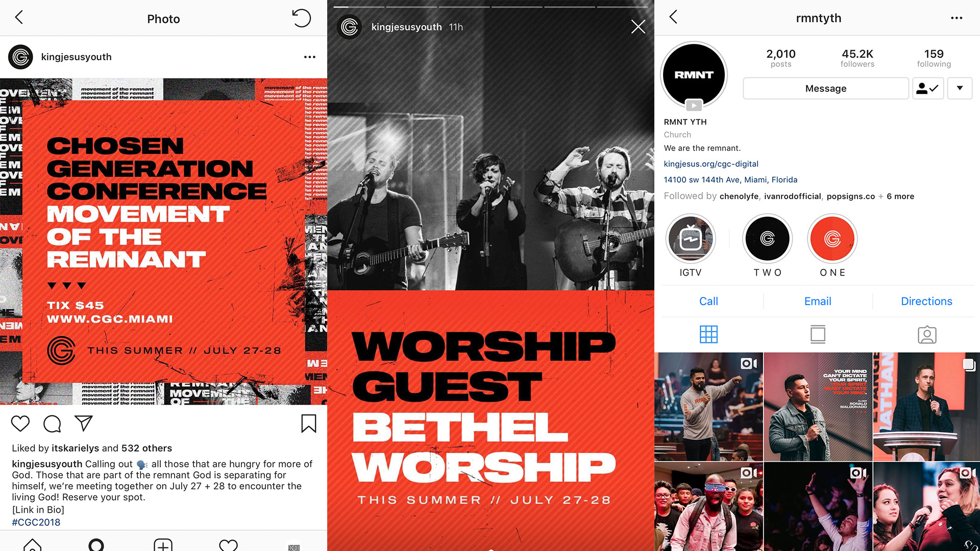Share post via paper plane icon
This screenshot has width=980, height=551.
click(83, 423)
